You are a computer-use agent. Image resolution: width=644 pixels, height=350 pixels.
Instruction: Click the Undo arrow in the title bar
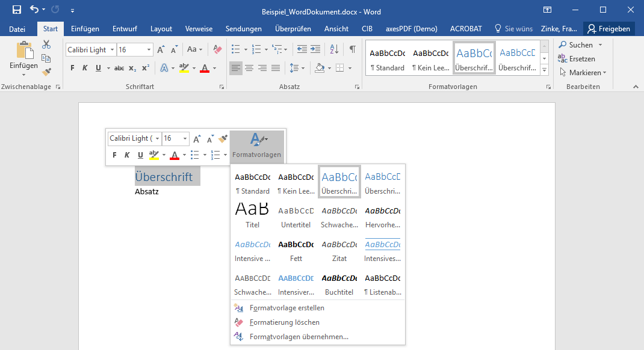(x=34, y=10)
